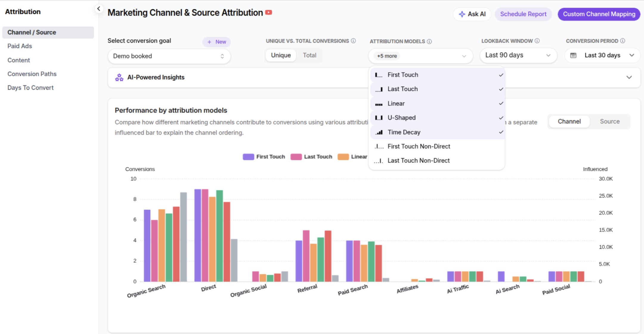Click the Time Decay model bar icon
Image resolution: width=644 pixels, height=334 pixels.
pyautogui.click(x=379, y=132)
